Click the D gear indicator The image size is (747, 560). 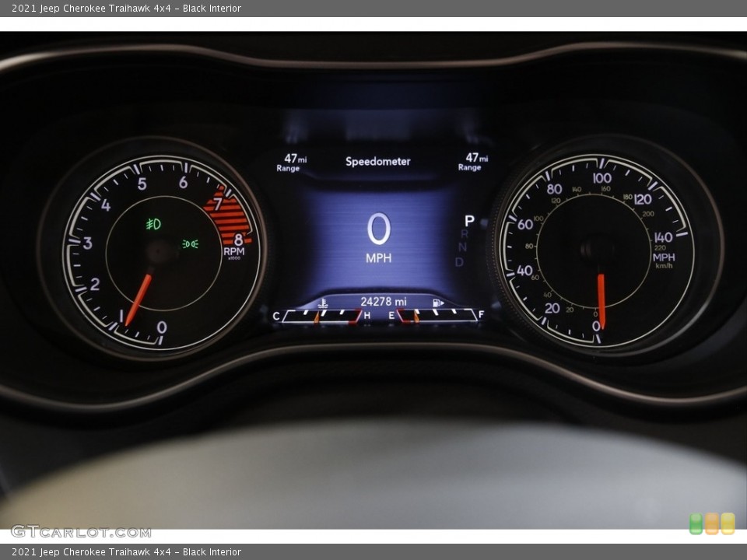pos(459,262)
